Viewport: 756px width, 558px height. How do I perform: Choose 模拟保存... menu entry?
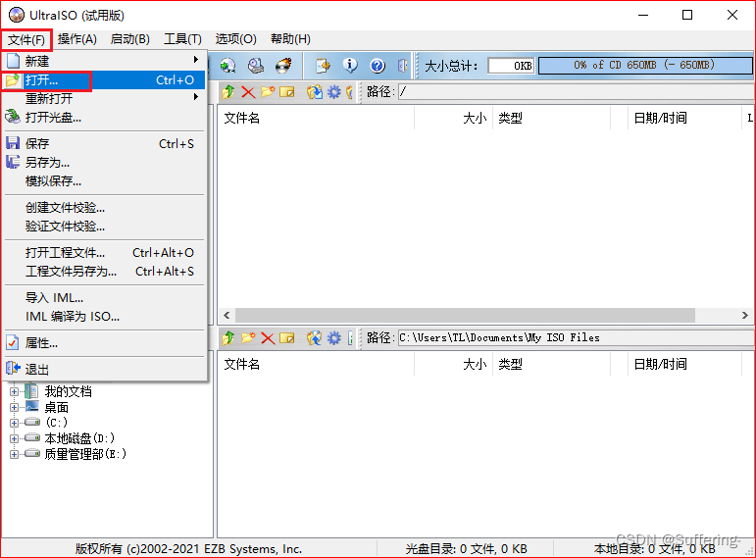click(x=105, y=180)
